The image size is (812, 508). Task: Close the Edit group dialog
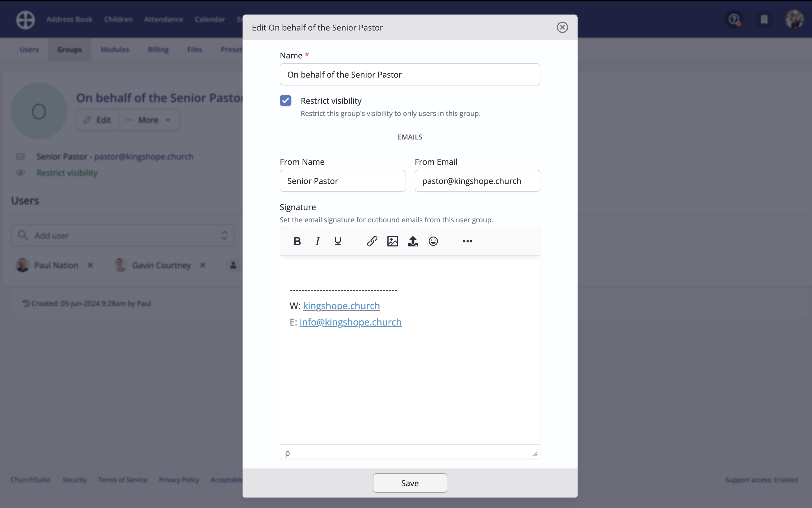click(x=562, y=27)
